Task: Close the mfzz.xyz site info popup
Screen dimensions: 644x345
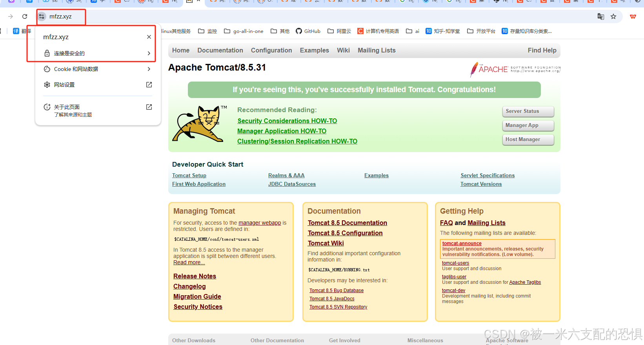Action: 149,37
